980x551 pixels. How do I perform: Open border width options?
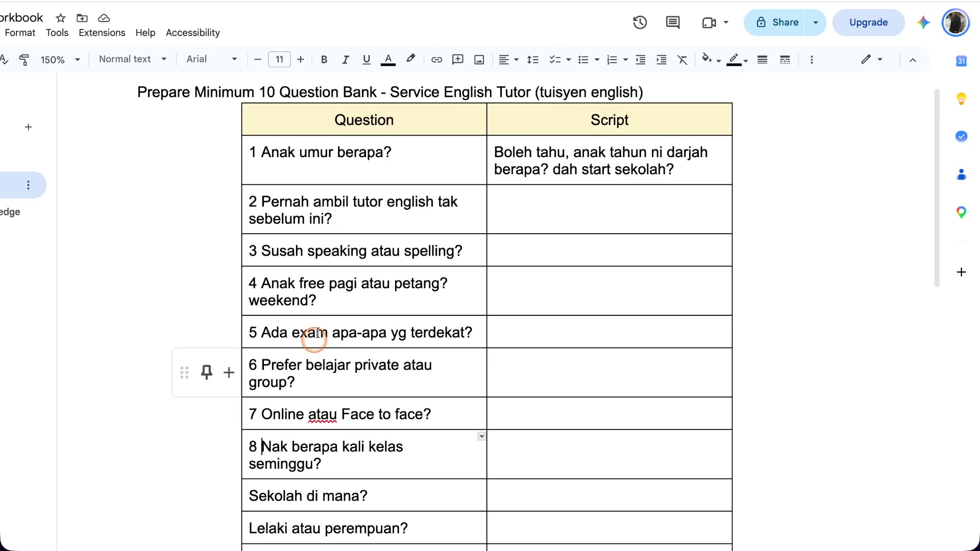pos(763,60)
